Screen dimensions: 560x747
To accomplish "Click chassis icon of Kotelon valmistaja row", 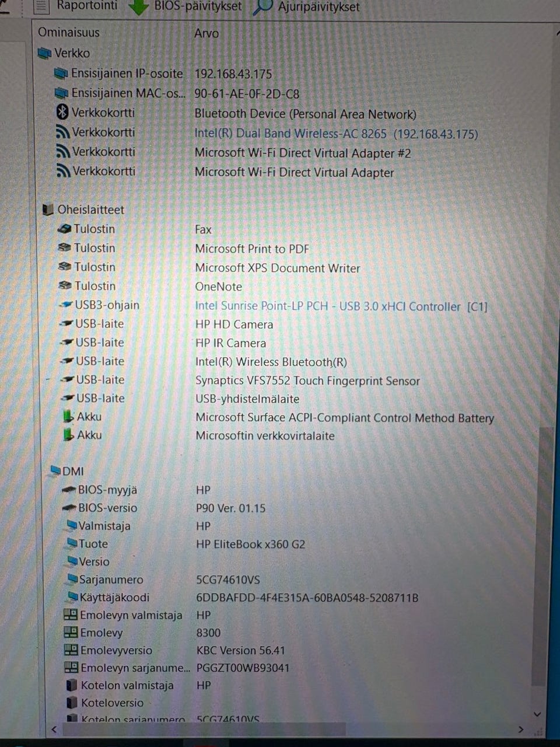I will coord(72,685).
